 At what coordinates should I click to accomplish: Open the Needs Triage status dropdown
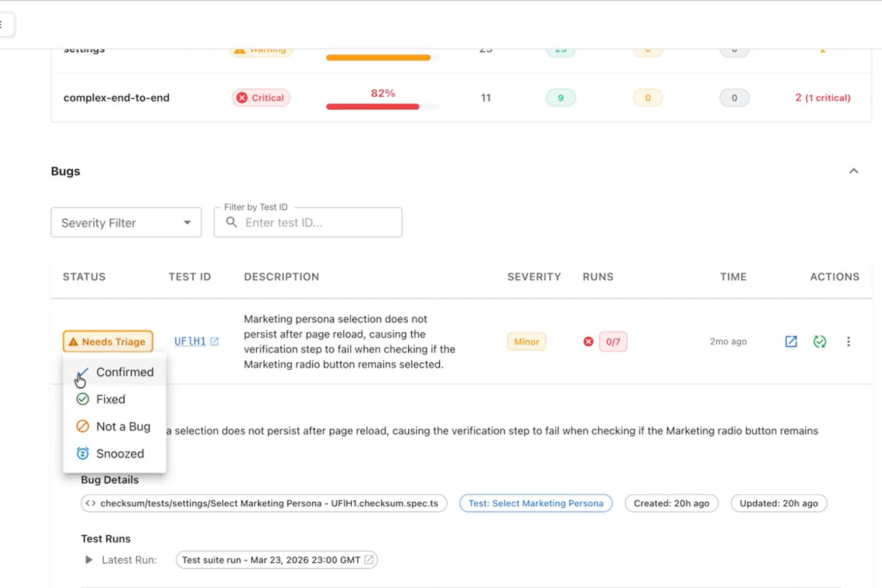pyautogui.click(x=108, y=341)
